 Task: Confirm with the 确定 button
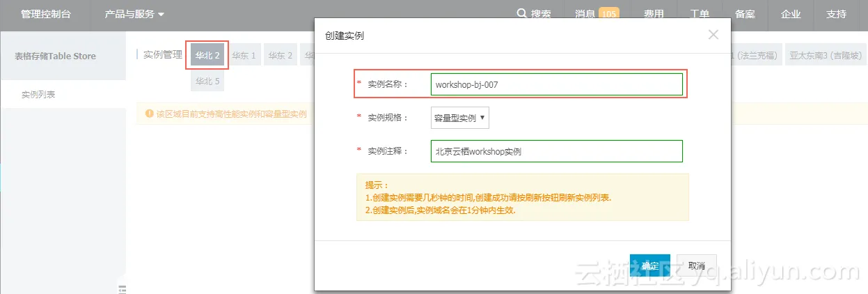650,266
